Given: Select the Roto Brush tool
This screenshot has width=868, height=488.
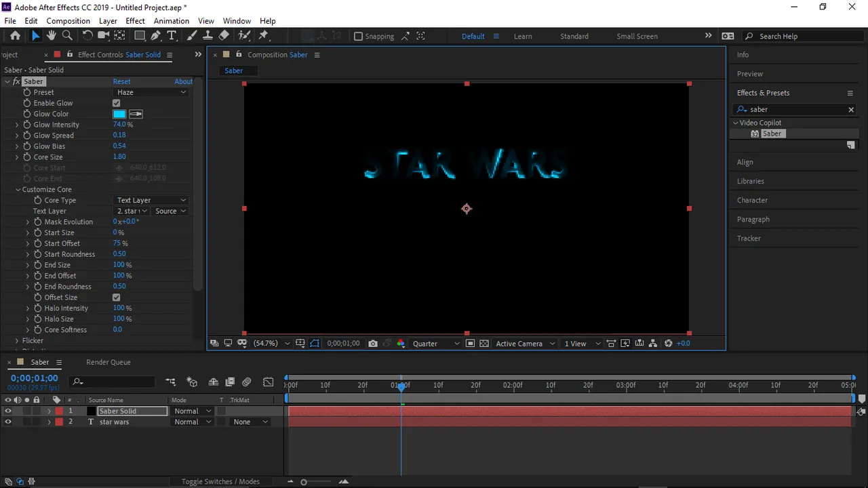Looking at the screenshot, I should pyautogui.click(x=244, y=36).
